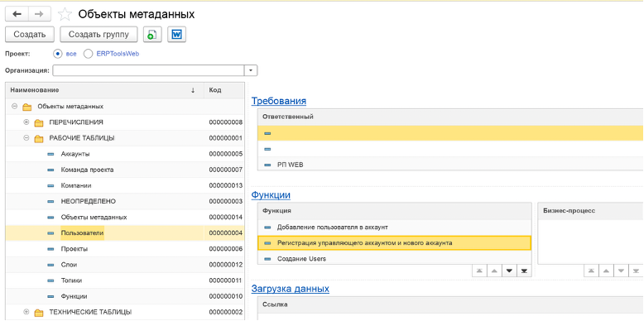Click the item icon beside Команда проекта
Screen dimensions: 644x321
tap(50, 170)
